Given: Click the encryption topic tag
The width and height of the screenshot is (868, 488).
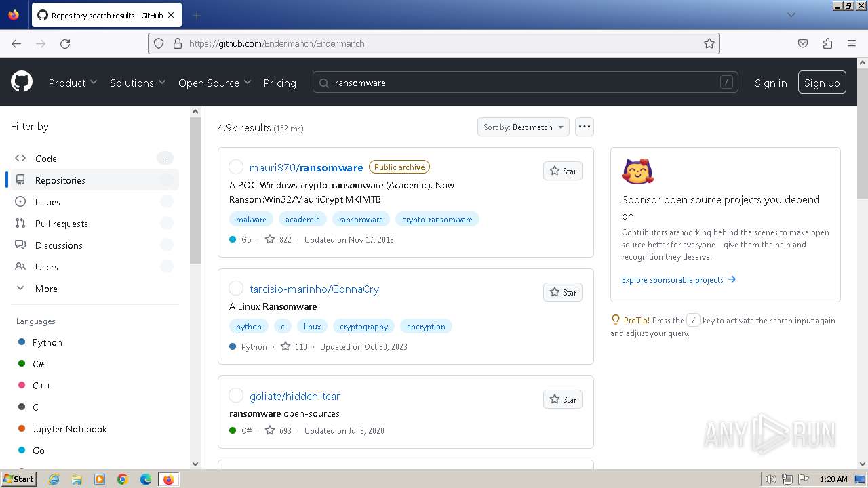Looking at the screenshot, I should coord(426,326).
